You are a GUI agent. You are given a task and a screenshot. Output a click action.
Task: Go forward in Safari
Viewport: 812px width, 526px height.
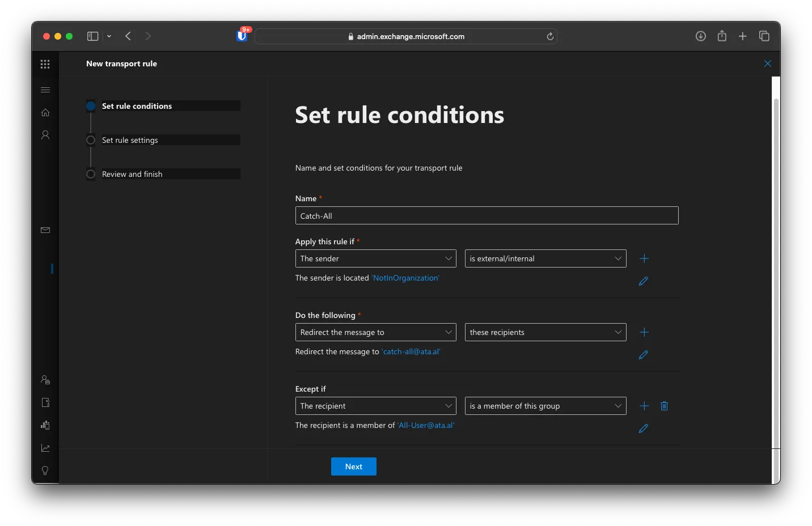(149, 36)
